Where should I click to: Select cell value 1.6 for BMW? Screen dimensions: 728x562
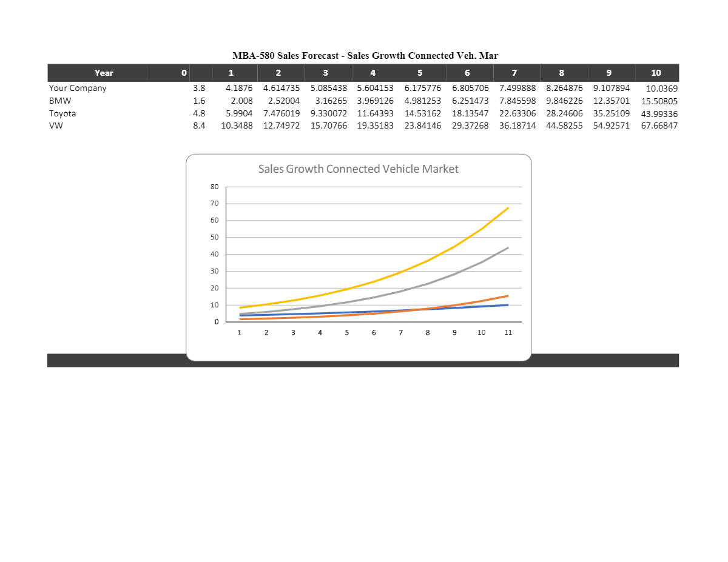199,101
